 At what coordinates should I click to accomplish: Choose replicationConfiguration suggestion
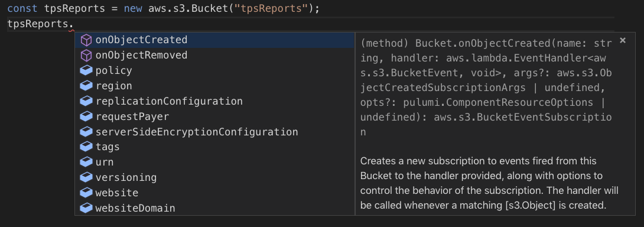214,100
